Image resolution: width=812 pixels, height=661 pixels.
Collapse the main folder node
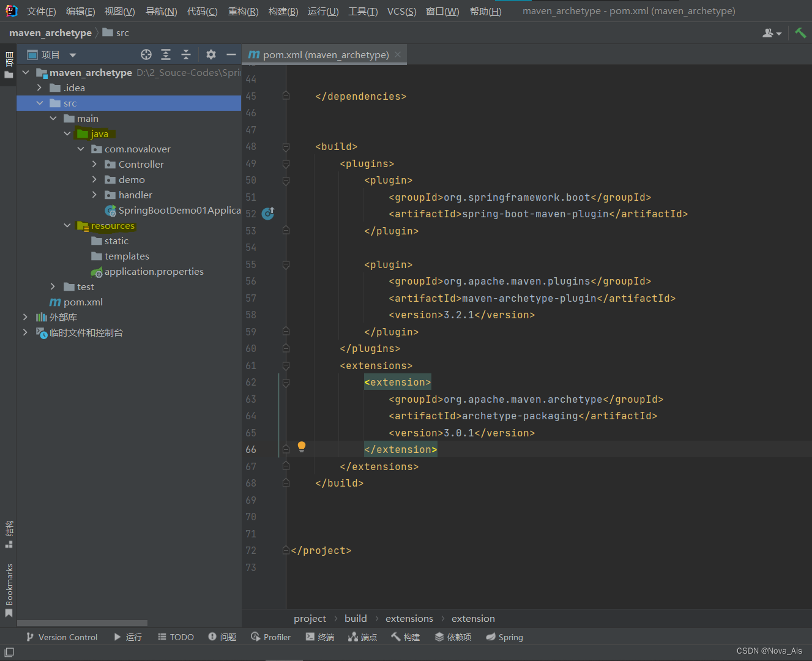coord(53,118)
